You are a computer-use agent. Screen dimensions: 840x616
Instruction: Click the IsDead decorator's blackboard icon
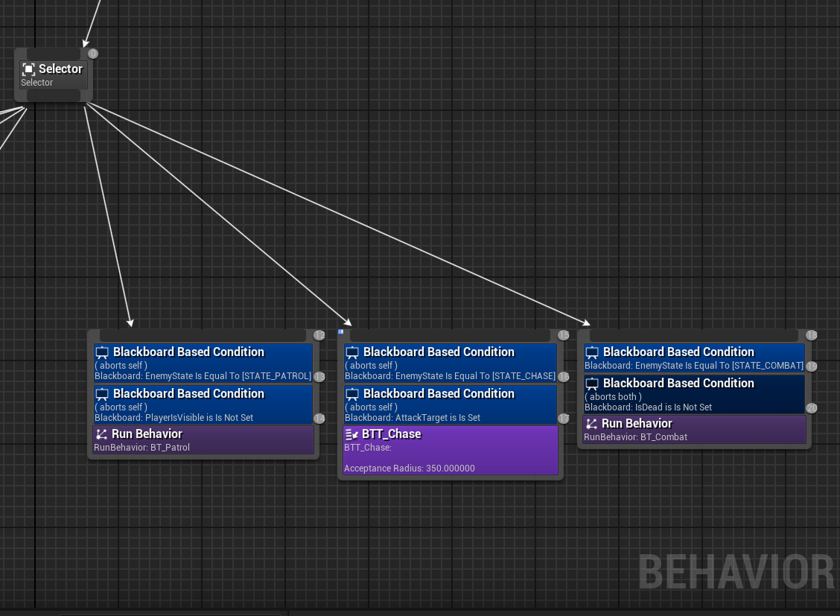click(x=593, y=384)
